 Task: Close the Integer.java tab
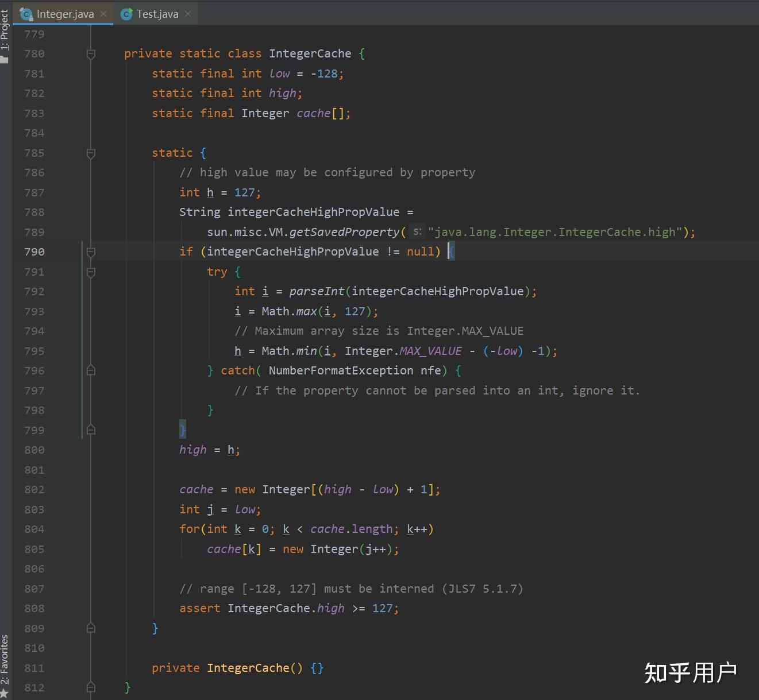(x=103, y=14)
